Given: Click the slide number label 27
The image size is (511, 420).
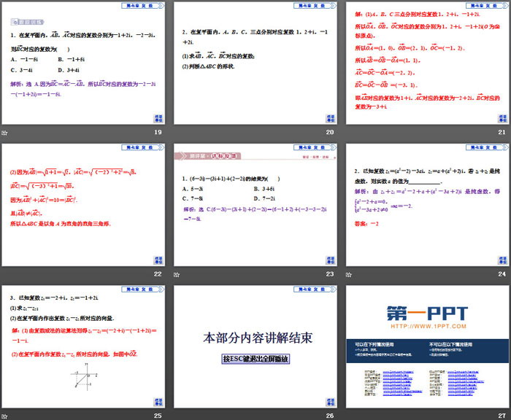Looking at the screenshot, I should (x=502, y=416).
